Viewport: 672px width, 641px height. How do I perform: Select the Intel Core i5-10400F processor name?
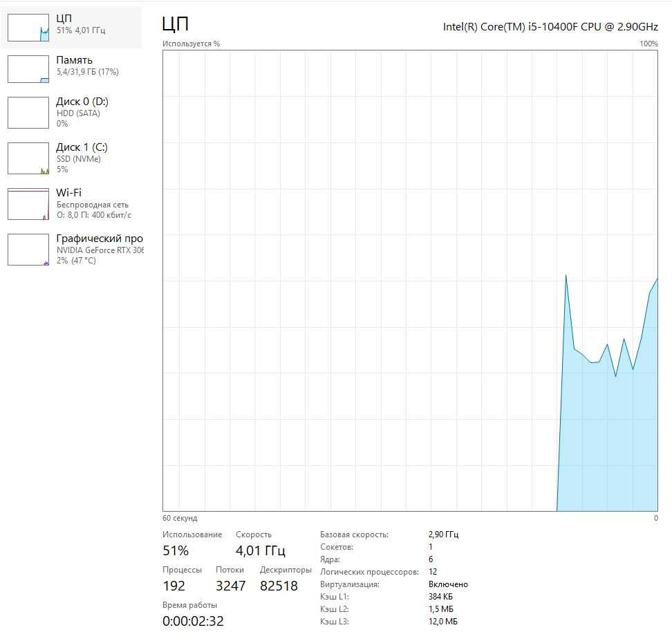coord(550,26)
